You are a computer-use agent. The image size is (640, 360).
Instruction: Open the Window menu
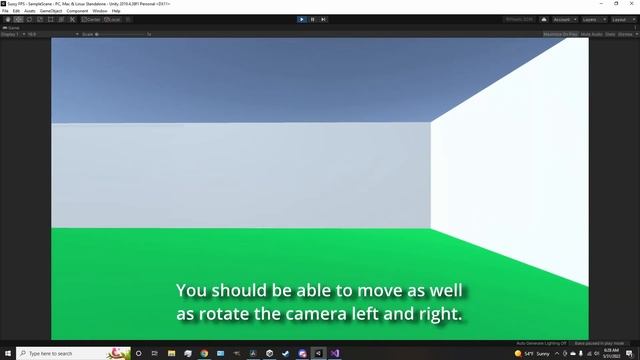pos(100,11)
